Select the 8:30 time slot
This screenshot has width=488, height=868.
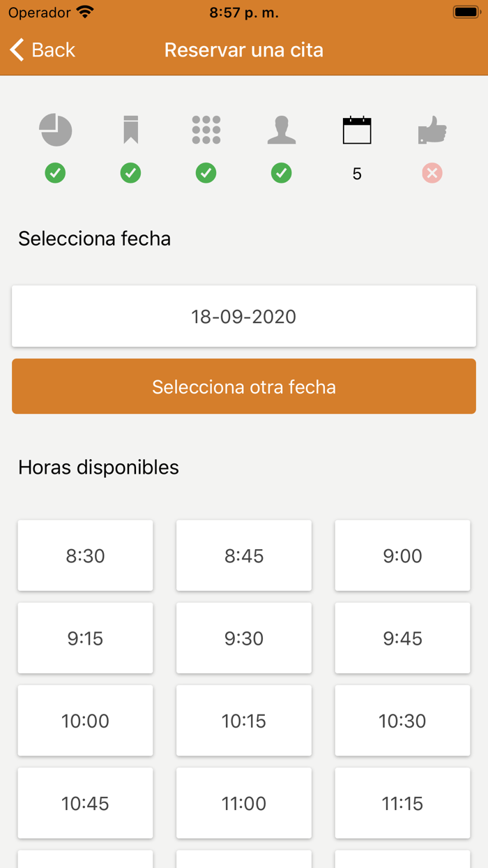click(x=85, y=555)
